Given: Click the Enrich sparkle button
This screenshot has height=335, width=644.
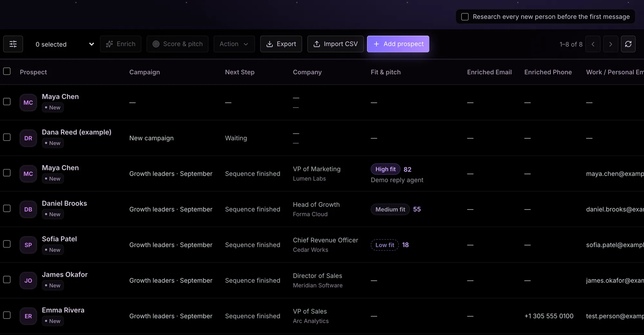Looking at the screenshot, I should (120, 44).
